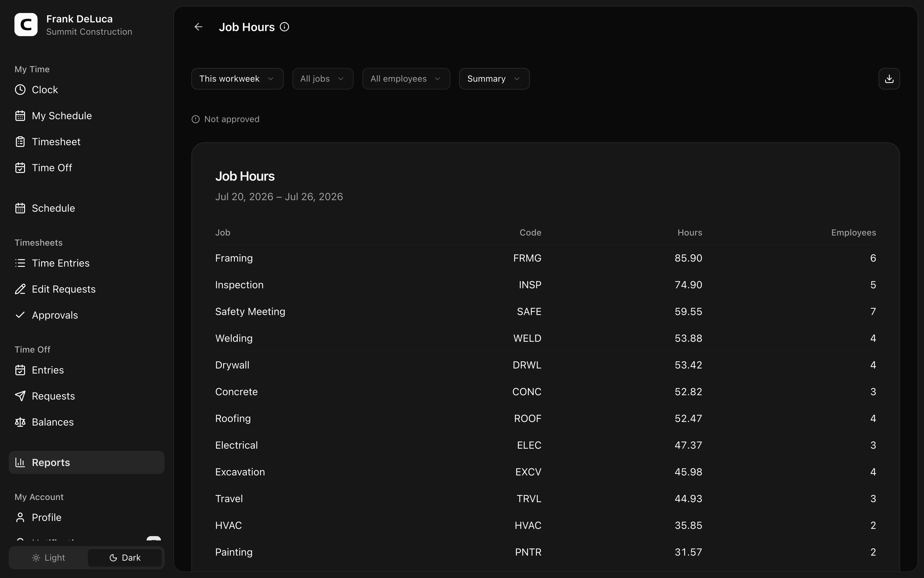Open Clock in the sidebar

86,90
